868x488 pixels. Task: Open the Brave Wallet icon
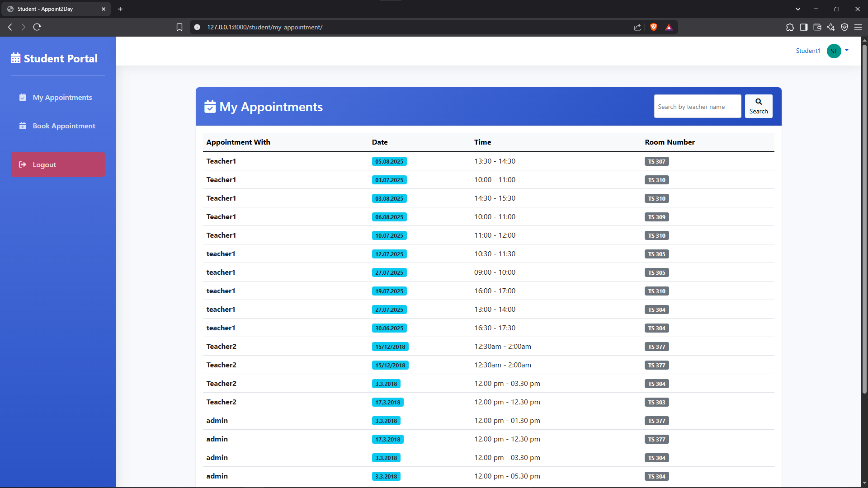point(817,27)
